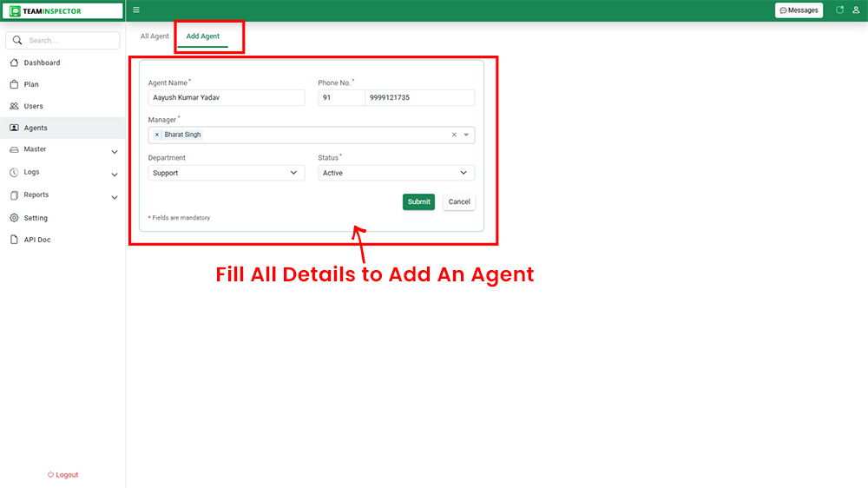This screenshot has width=868, height=488.
Task: Open Dashboard from the sidebar
Action: point(42,63)
